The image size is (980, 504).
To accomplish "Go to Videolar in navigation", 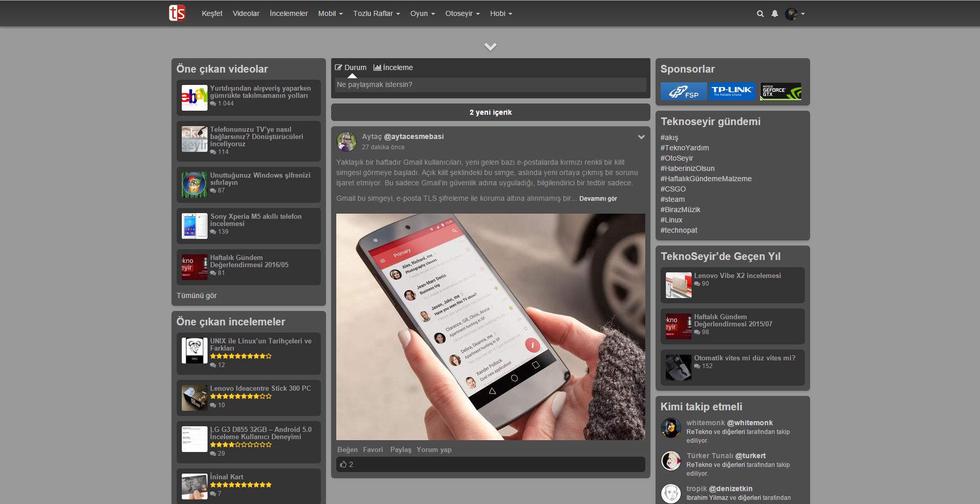I will 246,14.
